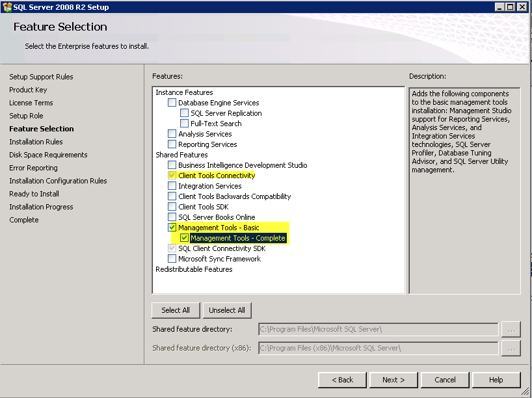Select the Installation Progress step
This screenshot has width=532, height=398.
tap(41, 207)
